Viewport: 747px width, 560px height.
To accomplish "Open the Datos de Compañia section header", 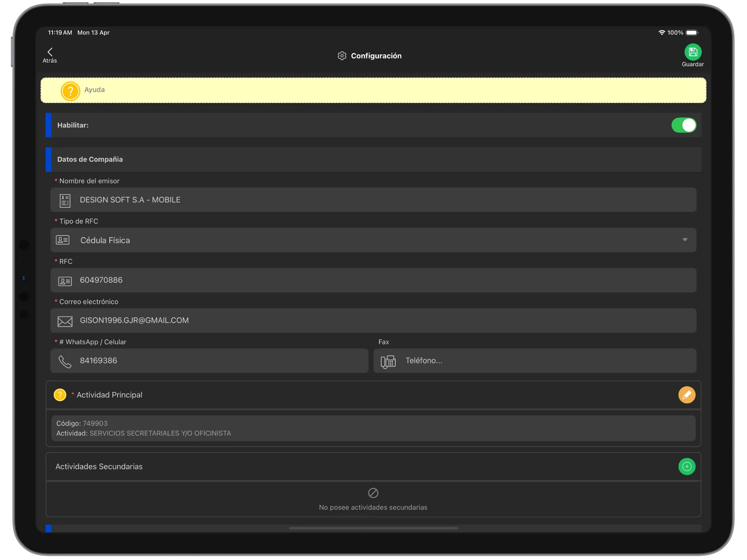I will 90,159.
